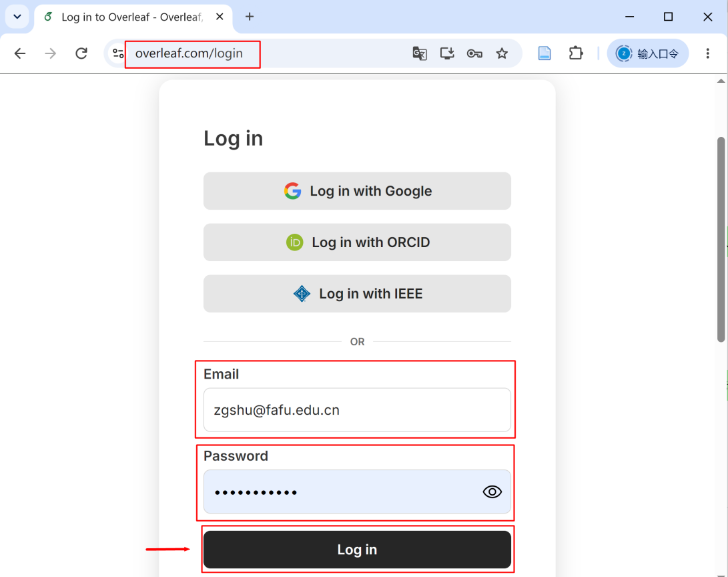This screenshot has width=728, height=577.
Task: Expand the tab search dropdown arrow
Action: [17, 17]
